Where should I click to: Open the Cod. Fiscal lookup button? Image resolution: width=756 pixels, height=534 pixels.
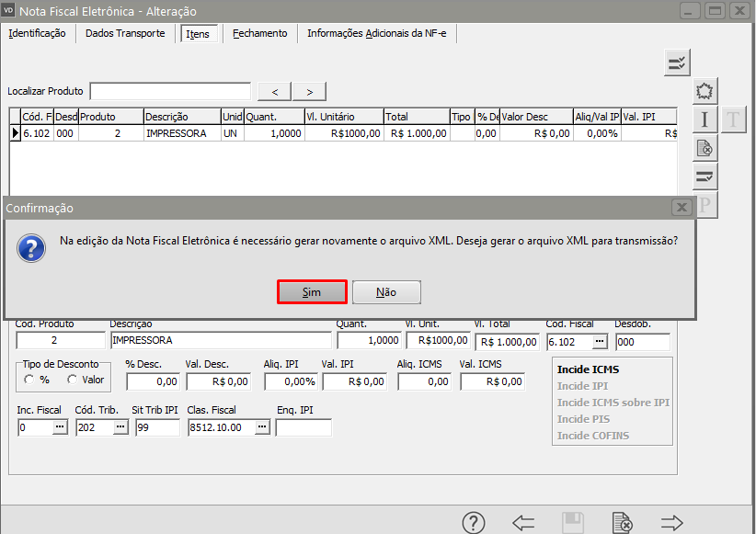600,342
